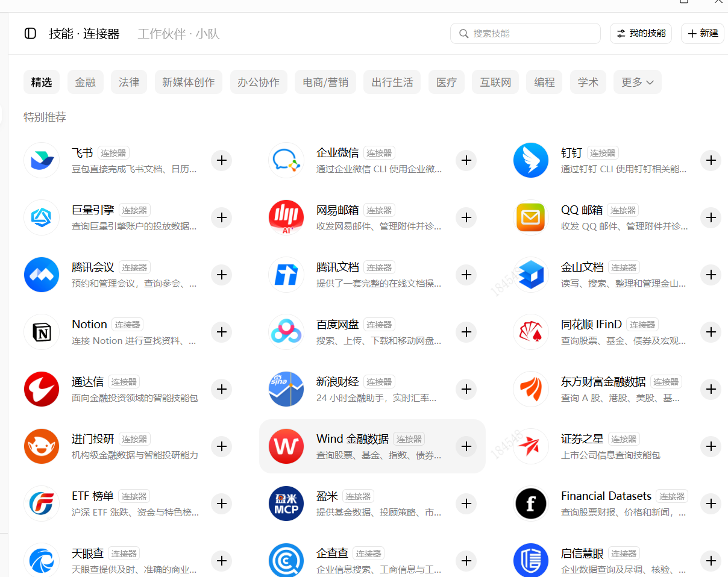Select the 办公协作 category tab

coord(259,82)
